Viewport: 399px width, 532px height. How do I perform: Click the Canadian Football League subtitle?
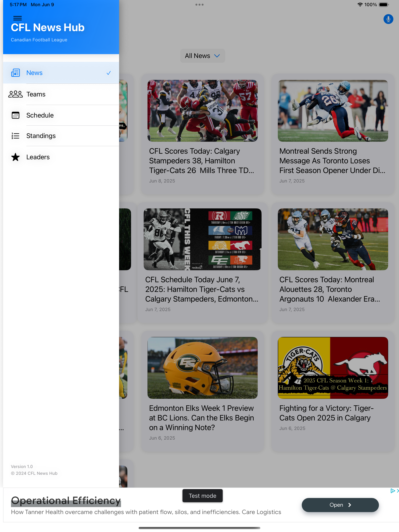pyautogui.click(x=39, y=40)
